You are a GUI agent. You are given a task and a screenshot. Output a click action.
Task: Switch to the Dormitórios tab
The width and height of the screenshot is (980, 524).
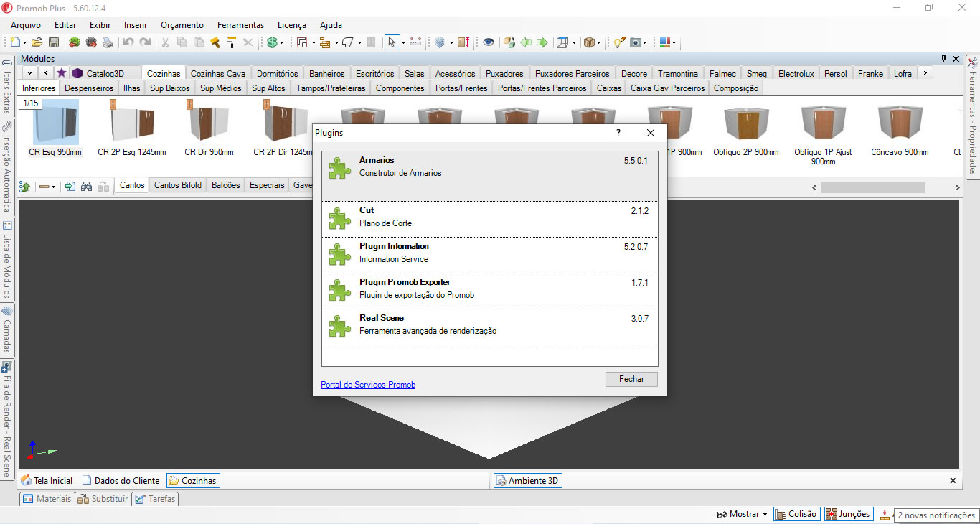coord(277,73)
